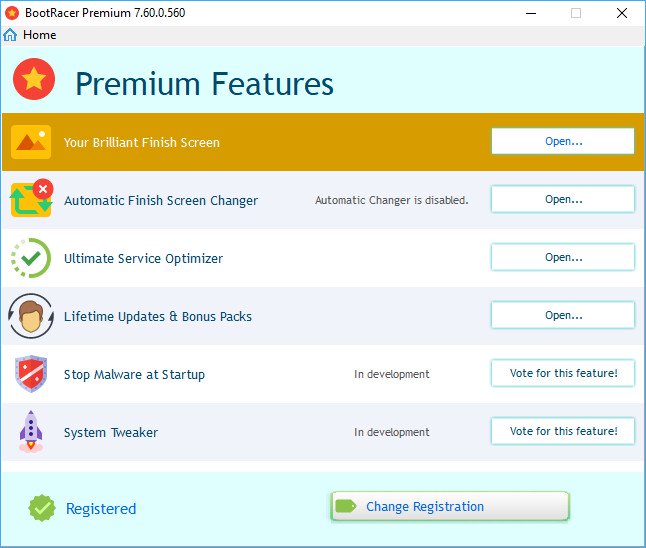Select 'System Tweaker' label
Viewport: 646px width, 548px height.
[111, 433]
